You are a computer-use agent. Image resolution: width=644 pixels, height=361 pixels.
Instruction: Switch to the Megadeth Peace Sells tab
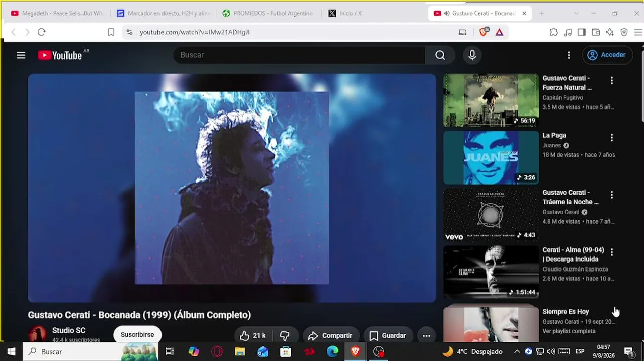point(58,13)
